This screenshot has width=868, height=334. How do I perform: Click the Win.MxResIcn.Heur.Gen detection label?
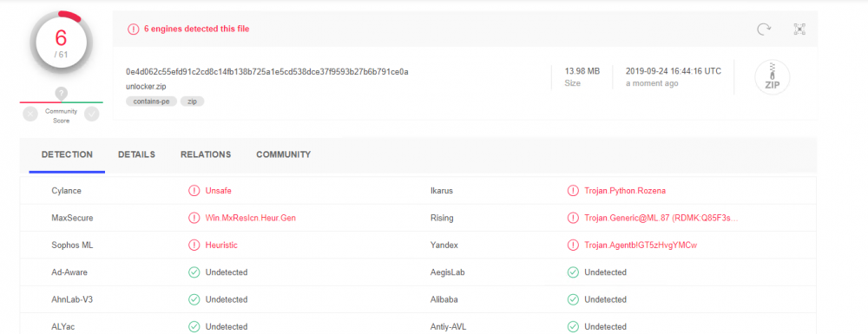coord(251,218)
